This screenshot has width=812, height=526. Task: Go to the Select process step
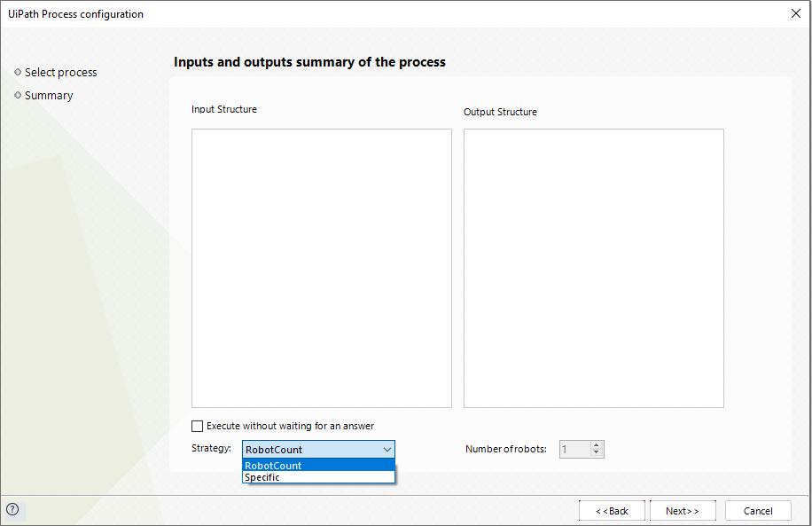60,72
